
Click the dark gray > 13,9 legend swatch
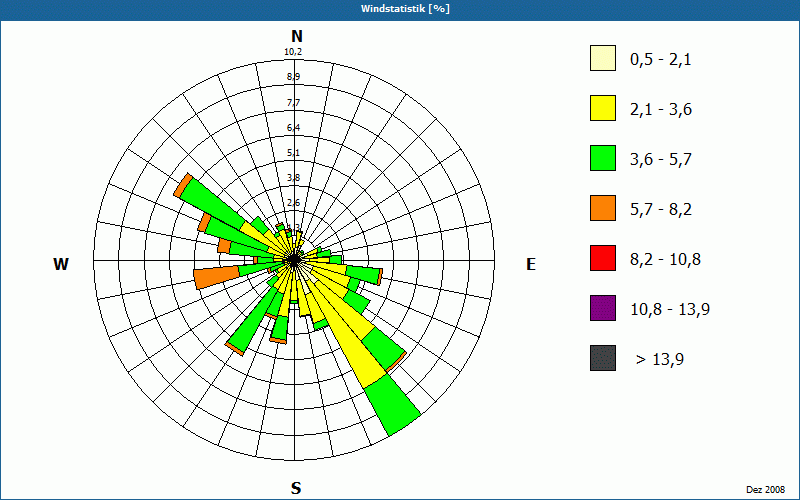coord(603,358)
